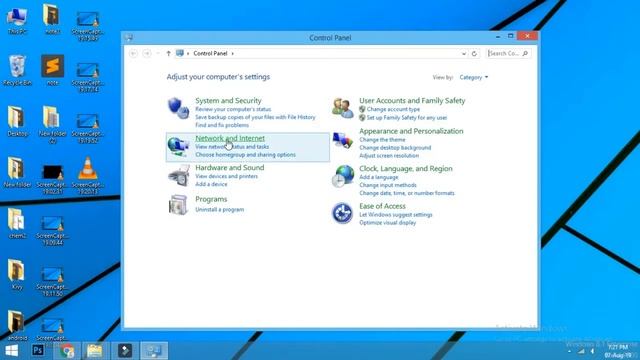Screen dimensions: 640x360
Task: Click Set up Family Safety for any user
Action: point(407,118)
